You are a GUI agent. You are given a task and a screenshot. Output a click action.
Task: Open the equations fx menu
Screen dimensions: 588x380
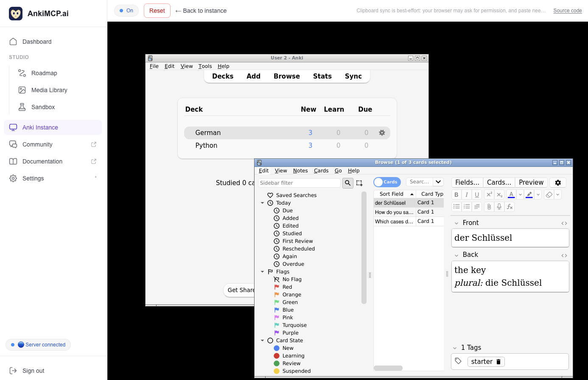[x=510, y=206]
